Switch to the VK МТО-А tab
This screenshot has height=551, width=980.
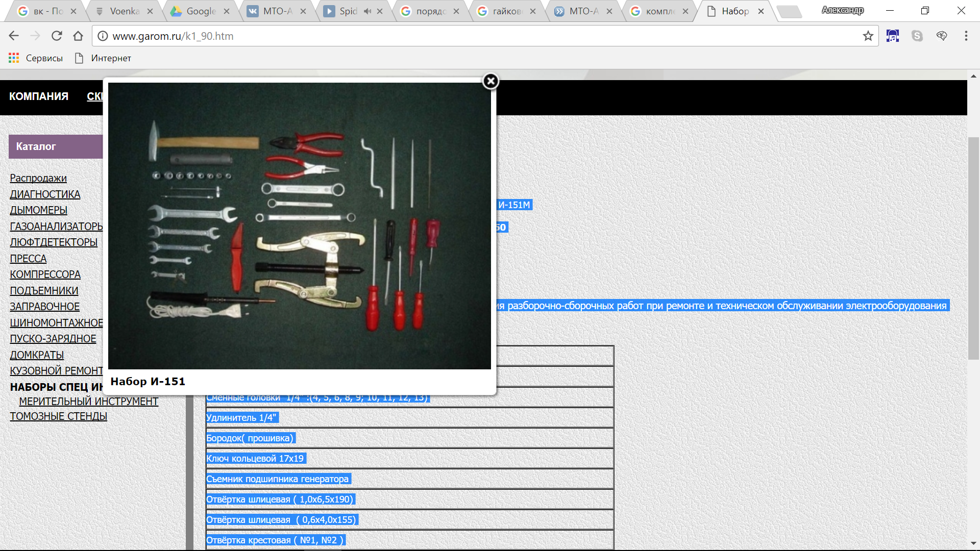point(276,11)
